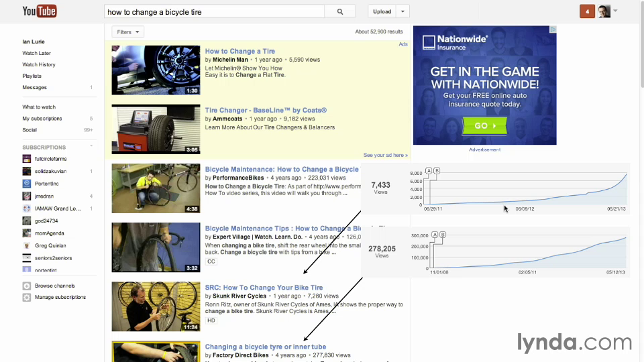644x362 pixels.
Task: Click the fullcirclefarms channel icon
Action: click(x=27, y=159)
